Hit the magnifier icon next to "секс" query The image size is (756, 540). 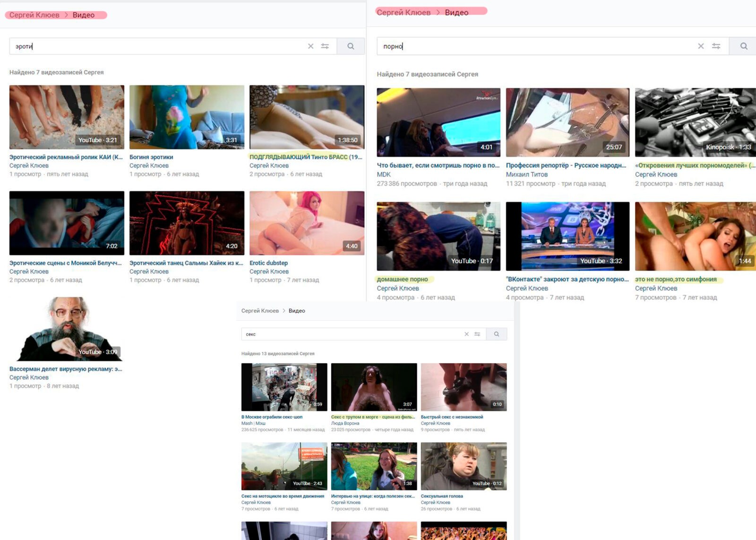point(497,334)
